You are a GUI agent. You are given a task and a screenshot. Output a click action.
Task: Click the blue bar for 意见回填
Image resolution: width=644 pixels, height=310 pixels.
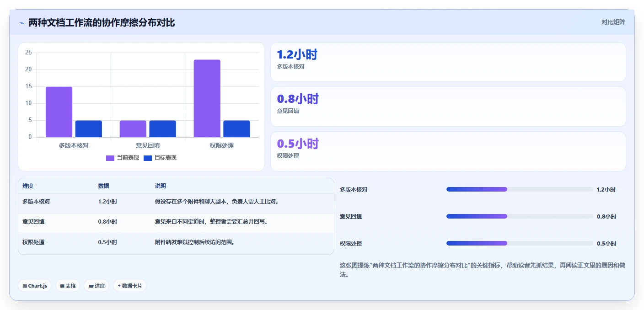(162, 129)
